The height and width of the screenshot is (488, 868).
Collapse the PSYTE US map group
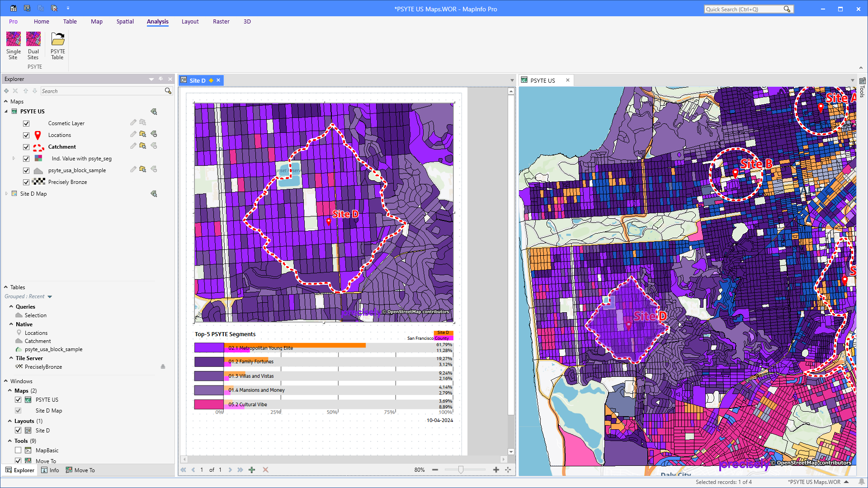point(6,111)
